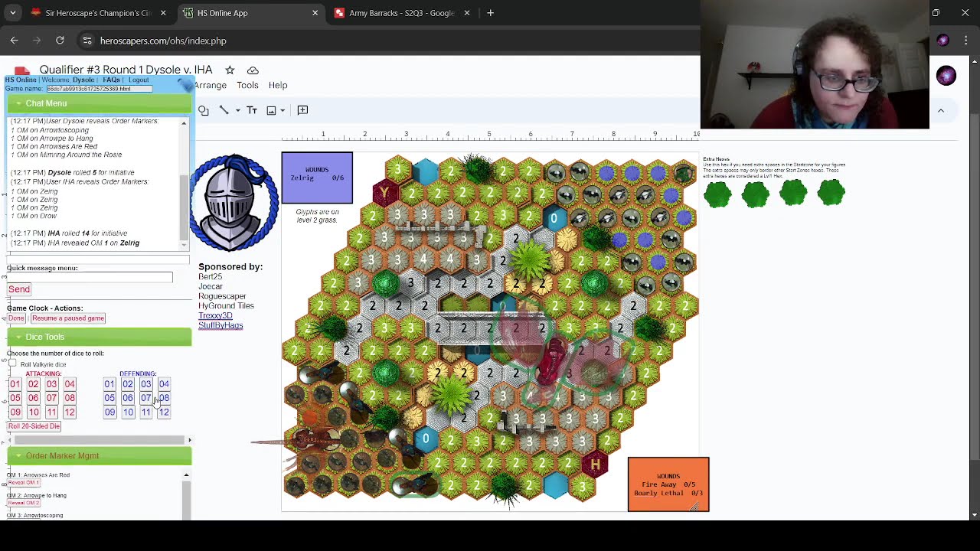Click the cloud save status icon
This screenshot has width=980, height=551.
(253, 70)
